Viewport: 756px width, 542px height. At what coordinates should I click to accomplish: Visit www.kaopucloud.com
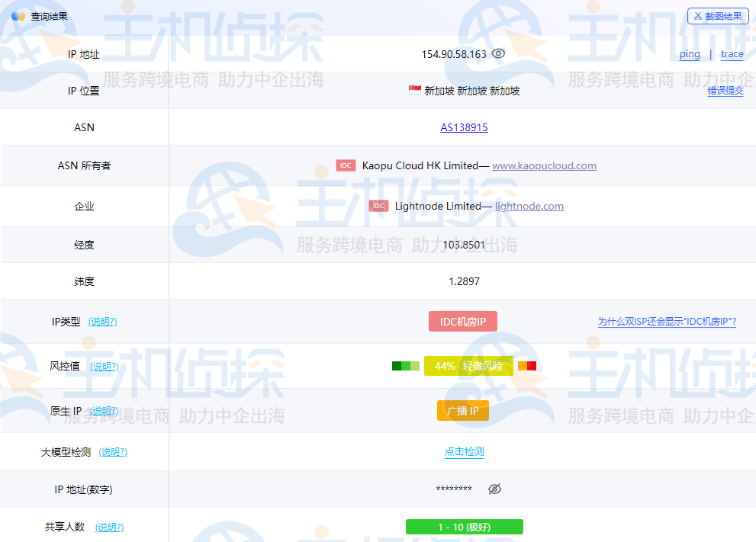(544, 165)
